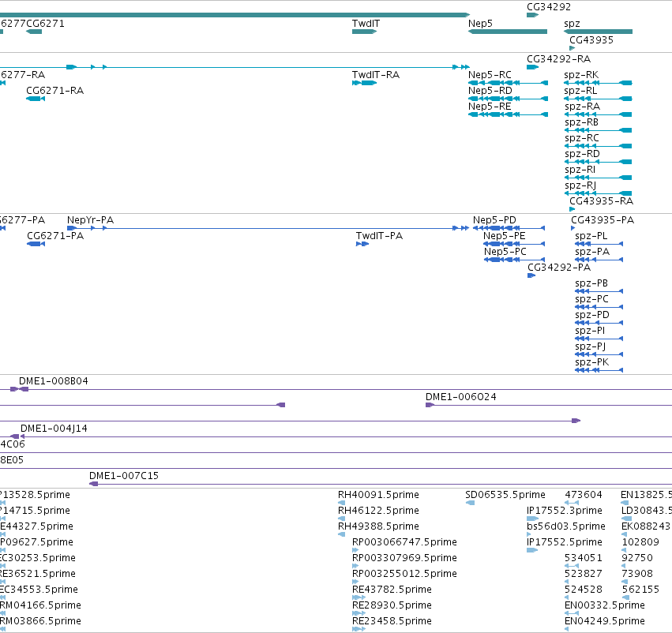Select protein spz-PB
The image size is (672, 633).
(x=599, y=291)
